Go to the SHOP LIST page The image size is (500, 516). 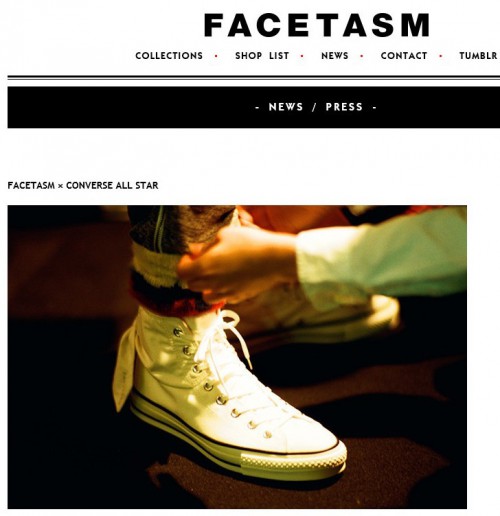[262, 56]
